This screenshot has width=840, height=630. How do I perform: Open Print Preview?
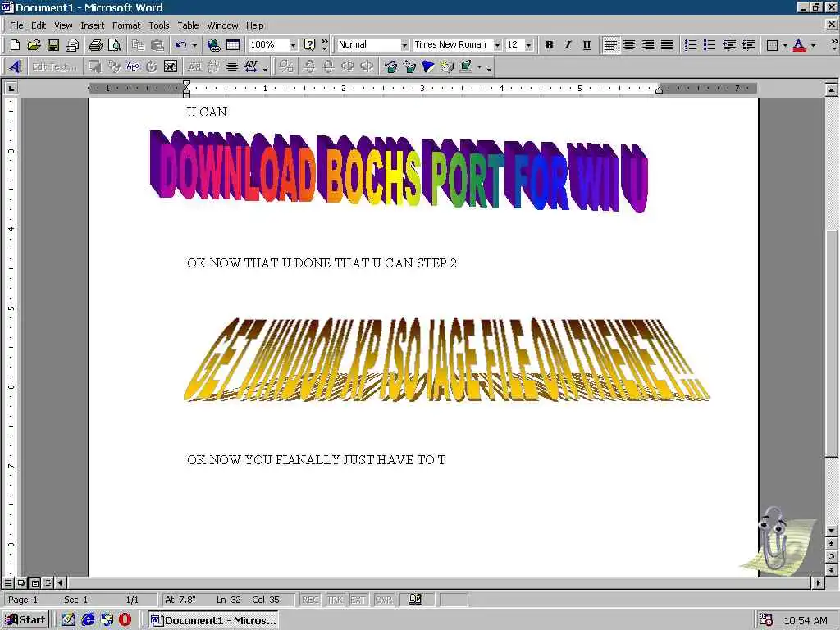115,45
